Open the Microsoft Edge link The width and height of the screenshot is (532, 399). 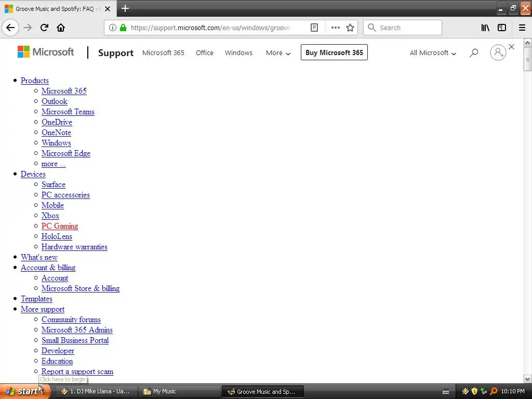coord(66,153)
